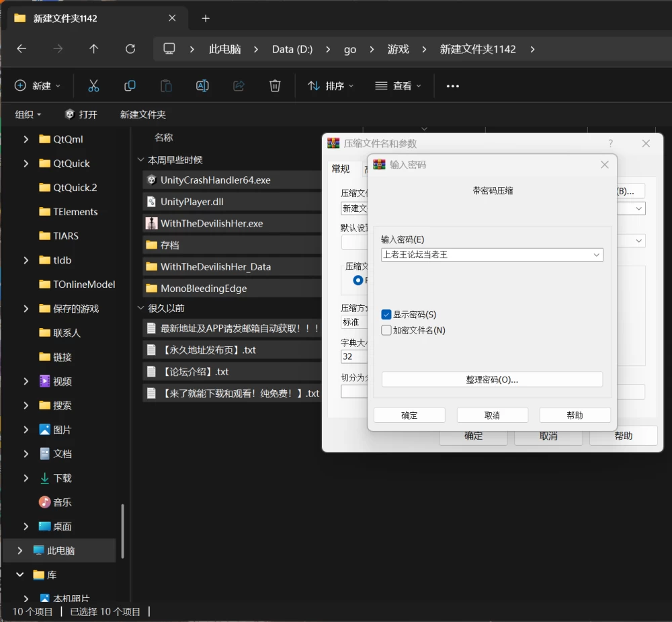Click the 音乐 music icon in sidebar
672x622 pixels.
click(x=44, y=502)
